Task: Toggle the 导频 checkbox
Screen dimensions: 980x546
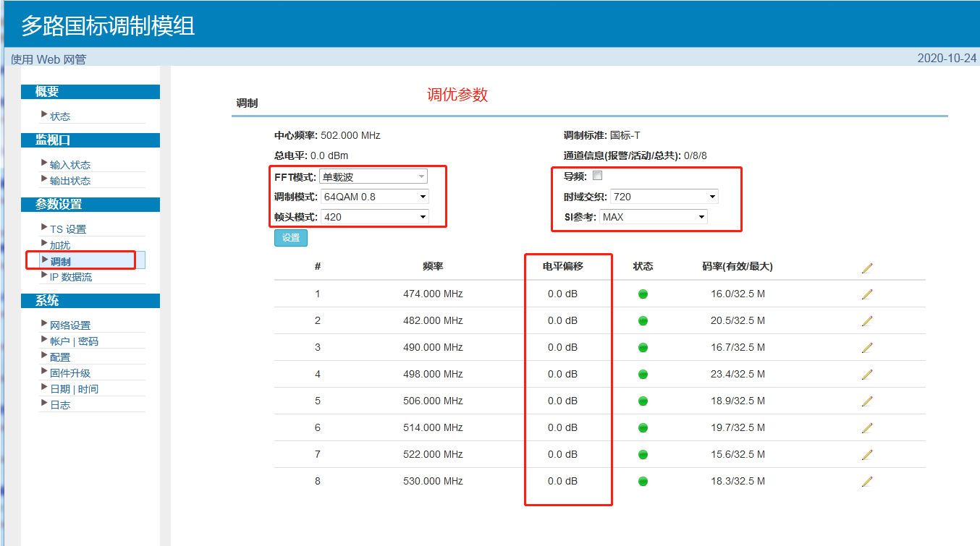Action: coord(597,176)
